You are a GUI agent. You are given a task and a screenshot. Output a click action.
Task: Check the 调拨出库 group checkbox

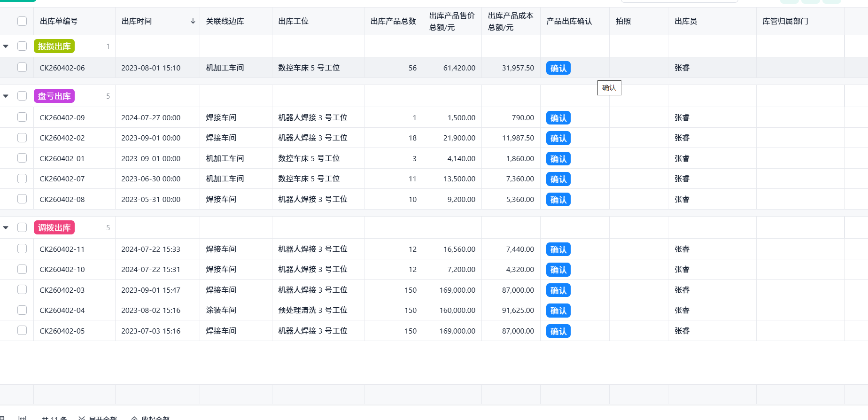tap(22, 227)
